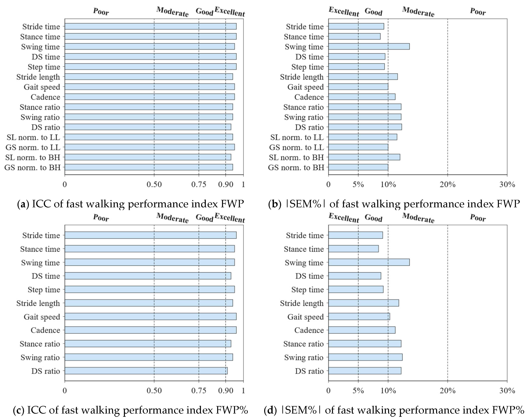Screen dimensions: 530x420
Task: Click the 'Good' heading above chart (d)
Action: (373, 218)
